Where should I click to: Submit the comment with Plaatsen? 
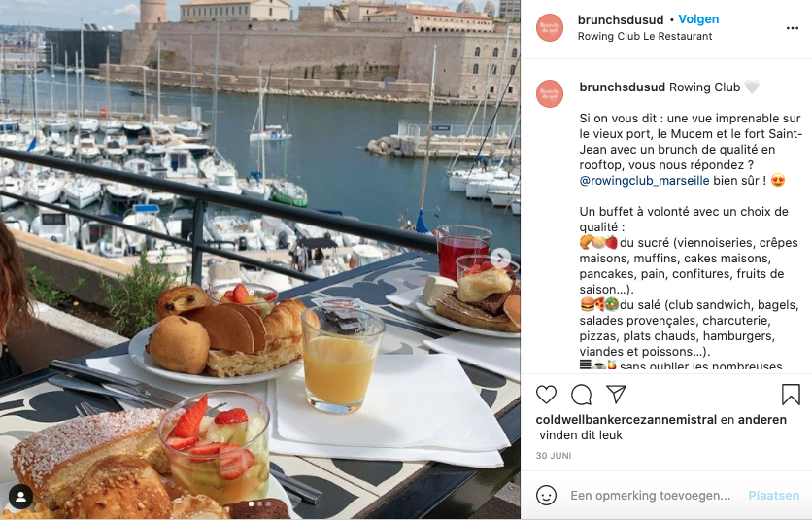(774, 496)
